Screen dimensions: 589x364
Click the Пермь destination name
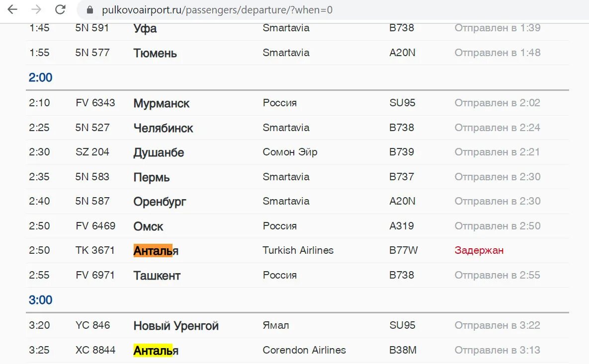152,177
